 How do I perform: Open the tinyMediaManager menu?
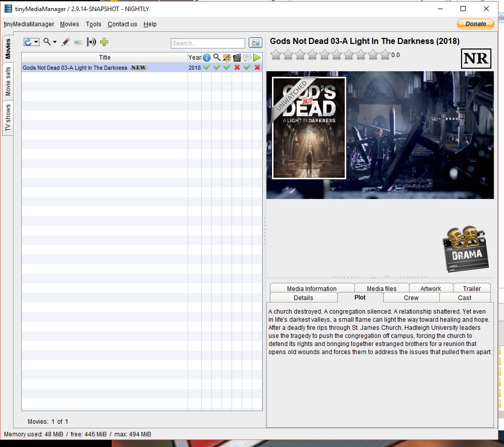(x=29, y=24)
